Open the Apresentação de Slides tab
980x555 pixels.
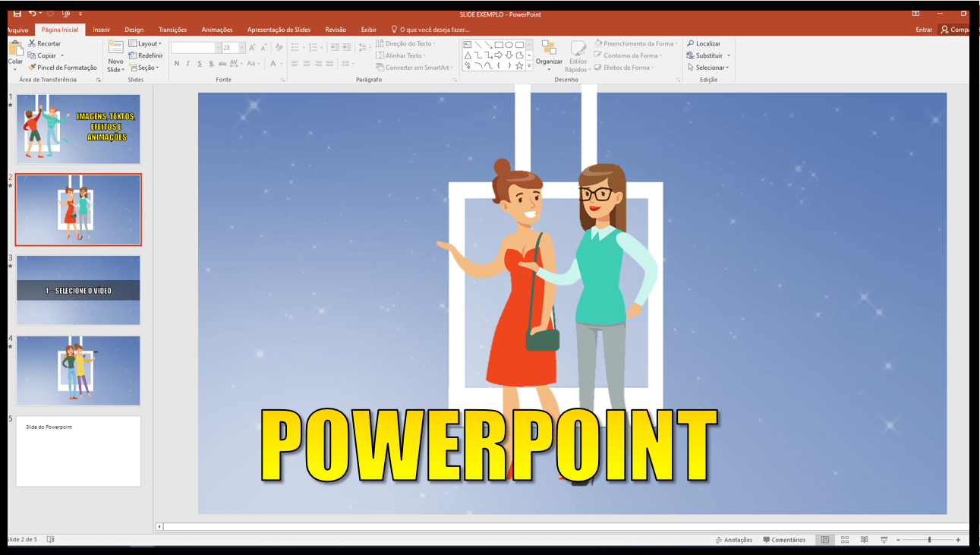coord(279,30)
